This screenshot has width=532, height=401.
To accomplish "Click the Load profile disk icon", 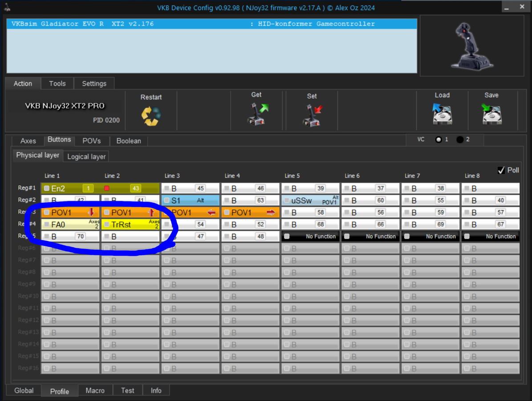I will (442, 114).
